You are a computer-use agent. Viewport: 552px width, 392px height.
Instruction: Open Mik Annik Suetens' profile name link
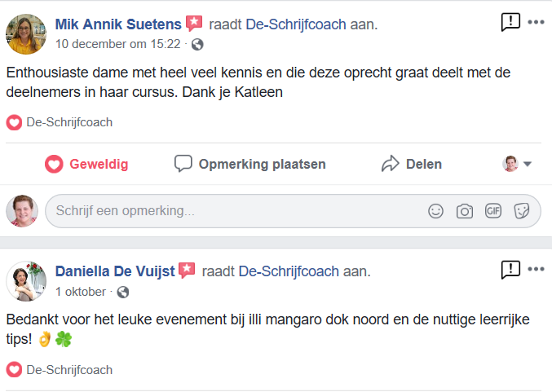pyautogui.click(x=119, y=24)
